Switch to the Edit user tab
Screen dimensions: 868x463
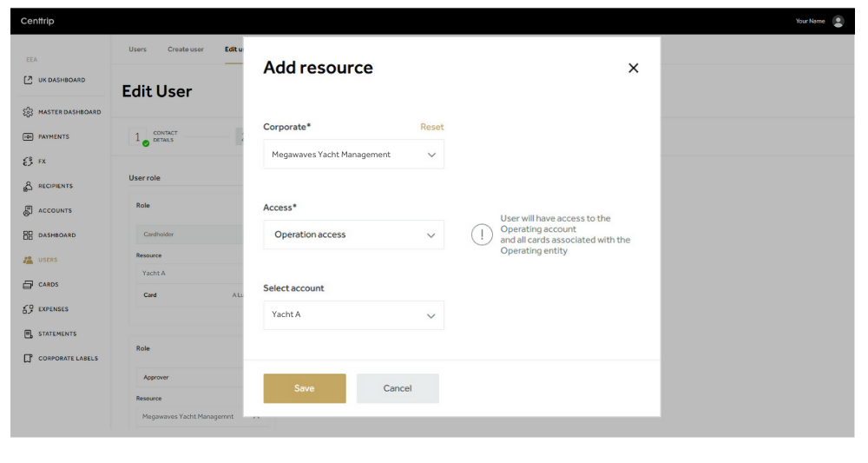[233, 50]
